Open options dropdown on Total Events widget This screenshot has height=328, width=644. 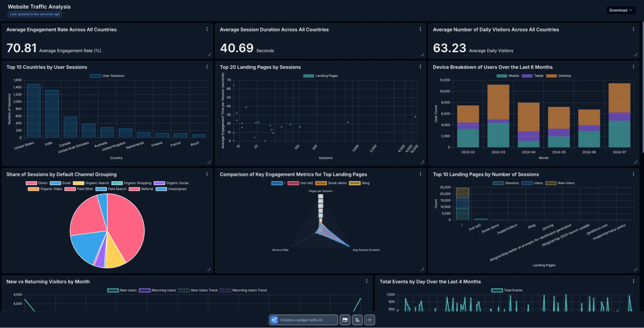pyautogui.click(x=633, y=281)
